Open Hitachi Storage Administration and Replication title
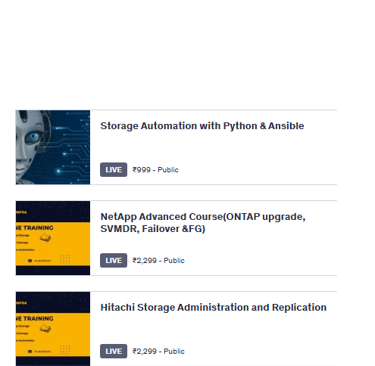Screen dimensions: 375x366 213,307
